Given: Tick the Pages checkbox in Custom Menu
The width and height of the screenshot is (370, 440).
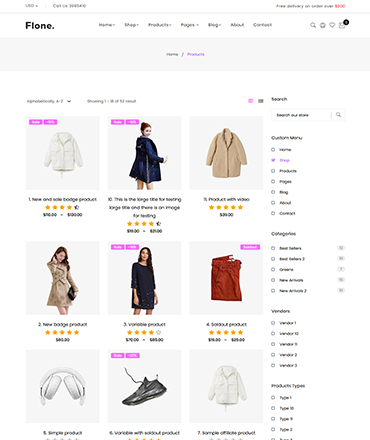Looking at the screenshot, I should coord(273,182).
